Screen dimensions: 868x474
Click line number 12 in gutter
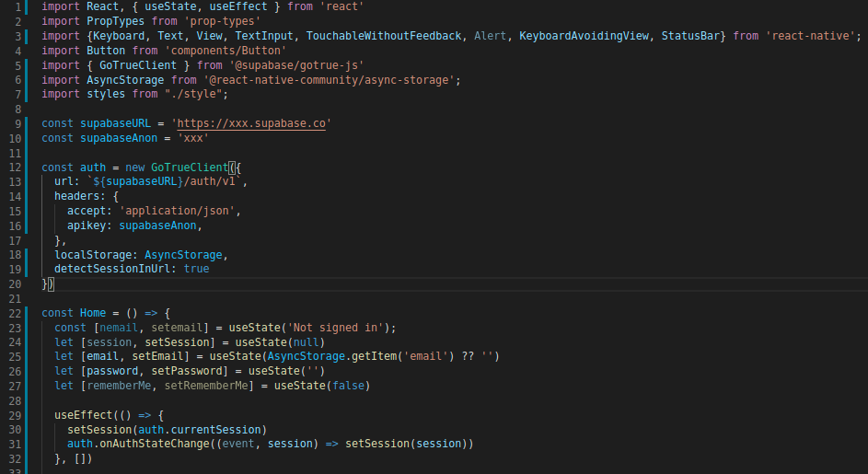15,168
